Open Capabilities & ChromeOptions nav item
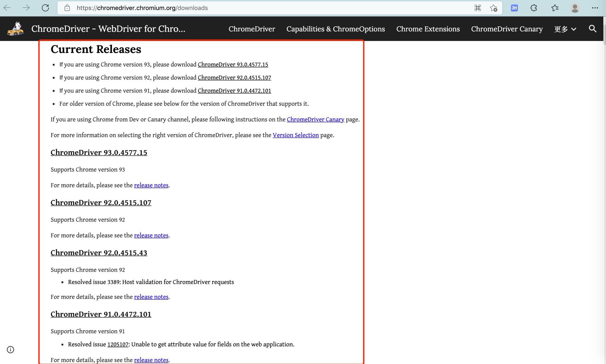This screenshot has width=606, height=364. click(x=336, y=29)
